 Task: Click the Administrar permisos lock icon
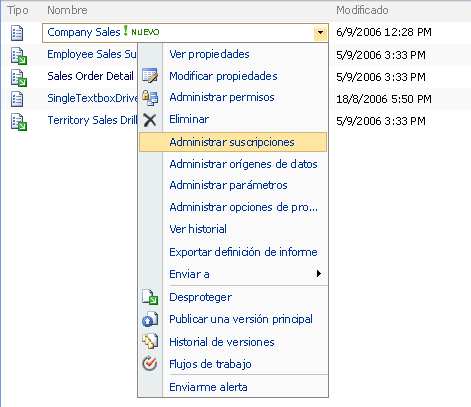point(150,98)
